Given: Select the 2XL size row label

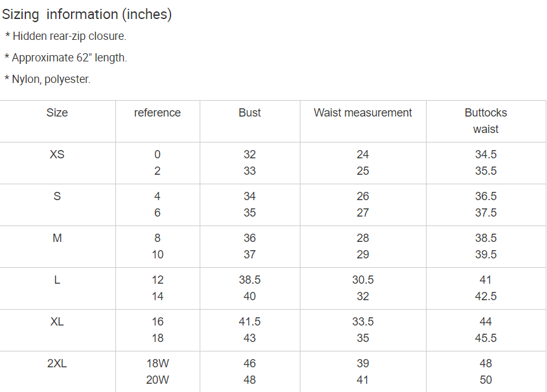Looking at the screenshot, I should [57, 364].
